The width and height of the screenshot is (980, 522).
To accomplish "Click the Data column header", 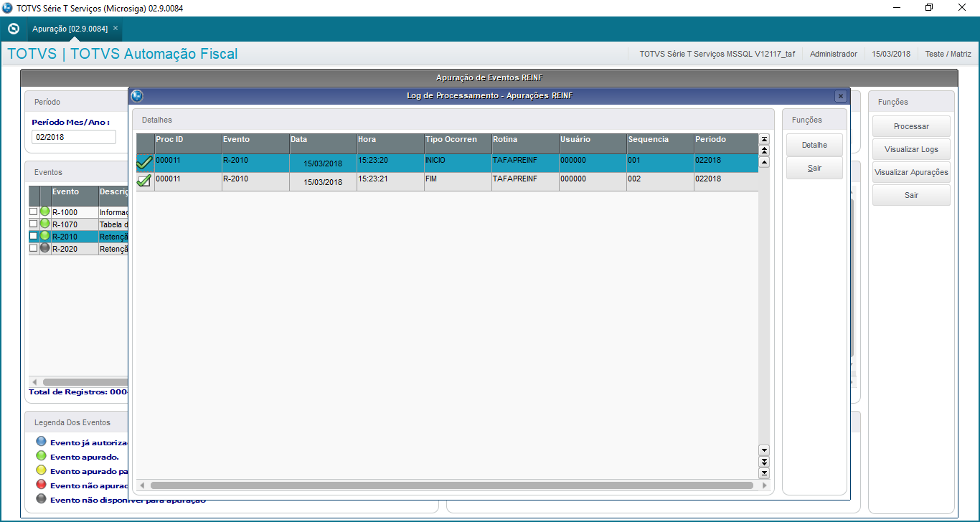I will pos(323,143).
